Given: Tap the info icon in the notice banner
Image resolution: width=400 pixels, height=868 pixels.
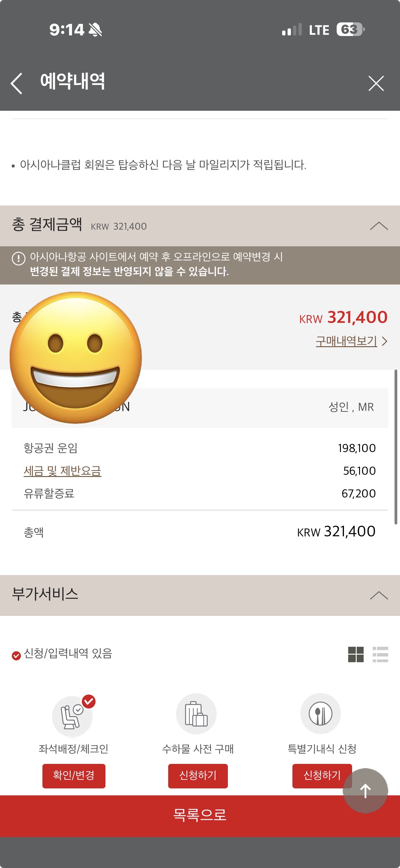Looking at the screenshot, I should pyautogui.click(x=18, y=258).
